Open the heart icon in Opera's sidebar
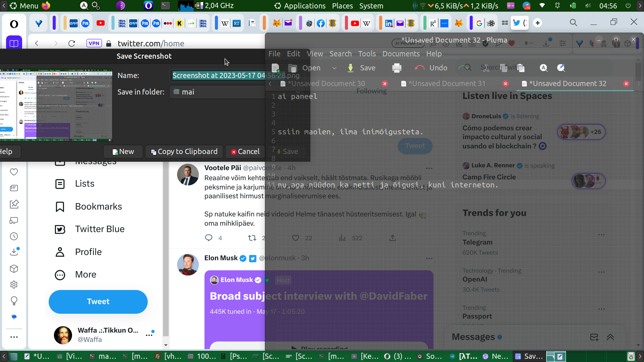Viewport: 644px width, 362px height. pos(14,172)
